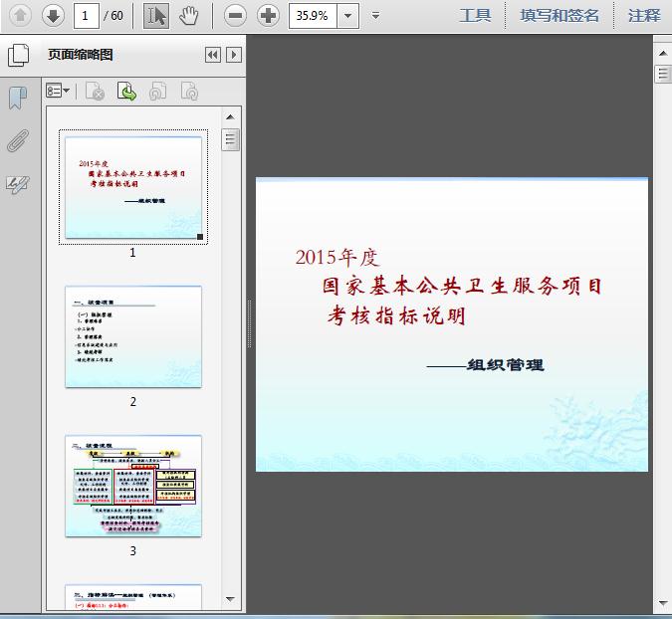Select partially visible page 4 thumbnail
Image resolution: width=672 pixels, height=619 pixels.
tap(133, 597)
